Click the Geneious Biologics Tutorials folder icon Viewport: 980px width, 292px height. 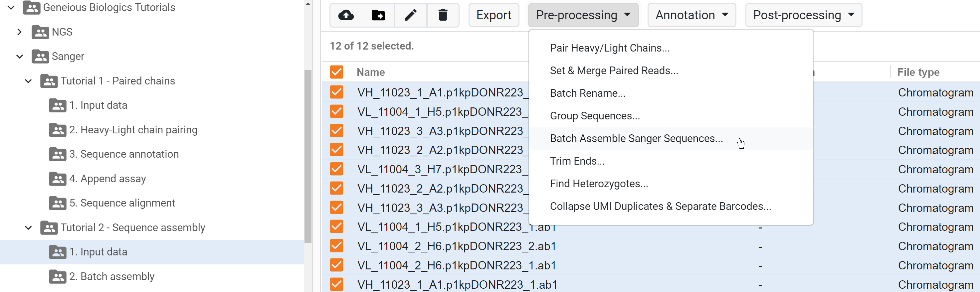pos(32,8)
